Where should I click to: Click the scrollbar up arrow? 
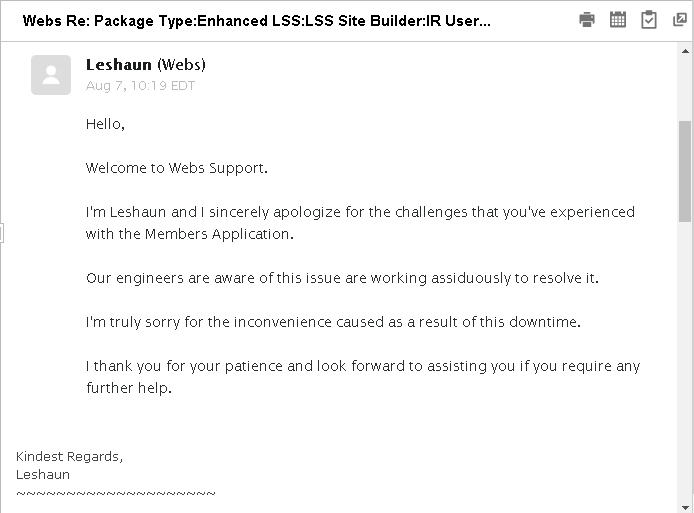tap(685, 50)
